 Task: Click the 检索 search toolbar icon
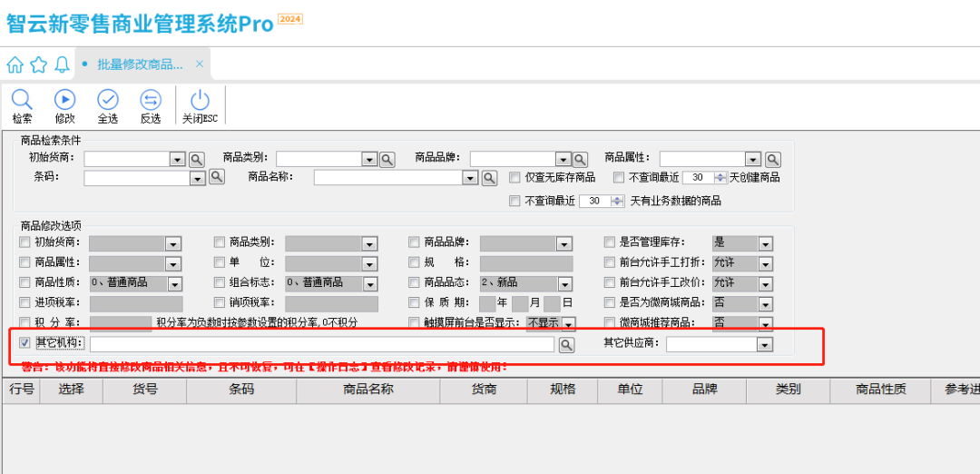pos(22,100)
